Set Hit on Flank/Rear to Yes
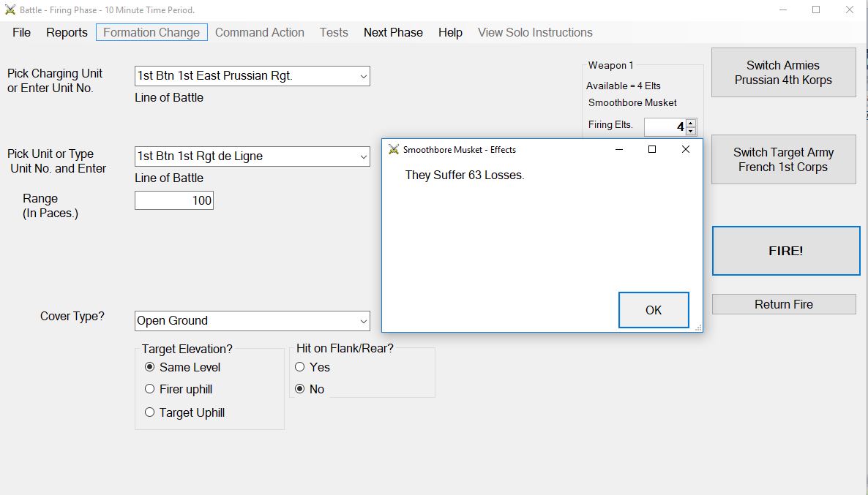Viewport: 868px width, 495px height. coord(299,367)
